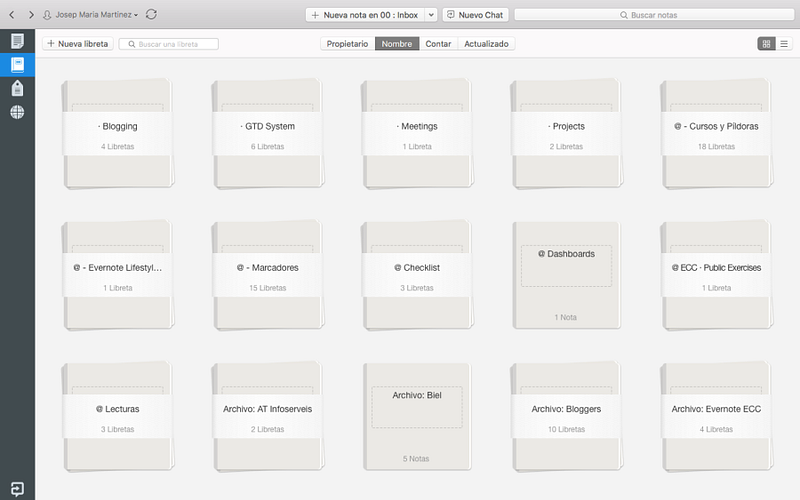The image size is (800, 500).
Task: Switch to grid view of notebooks
Action: (766, 44)
